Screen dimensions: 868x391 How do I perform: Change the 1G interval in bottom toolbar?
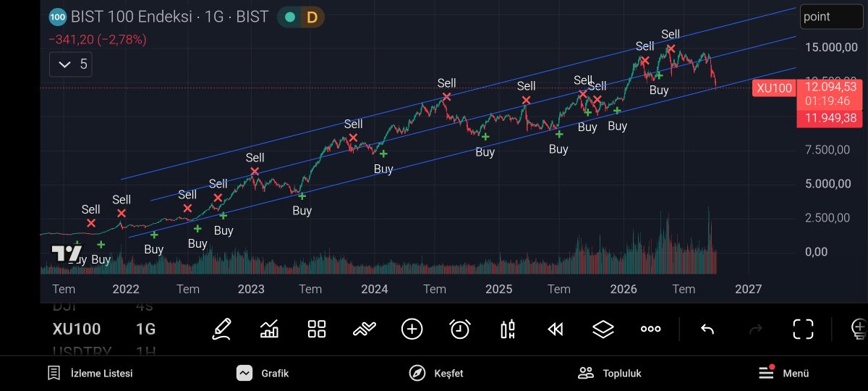pos(145,329)
